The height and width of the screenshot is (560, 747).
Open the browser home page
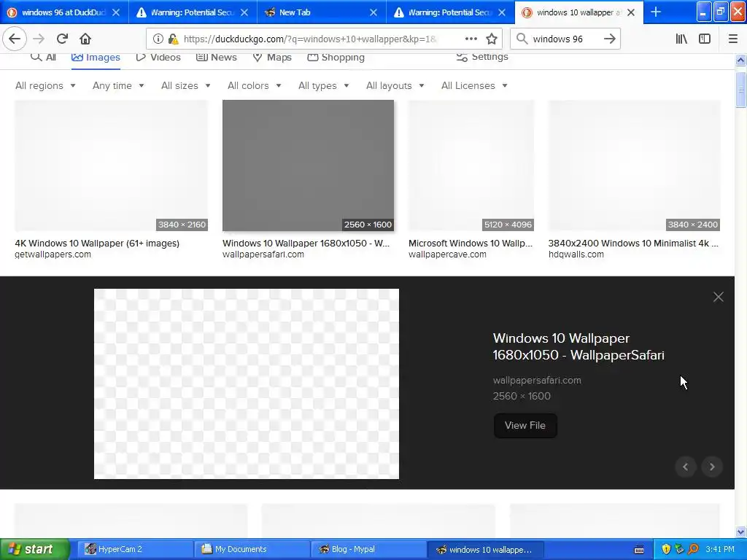85,39
